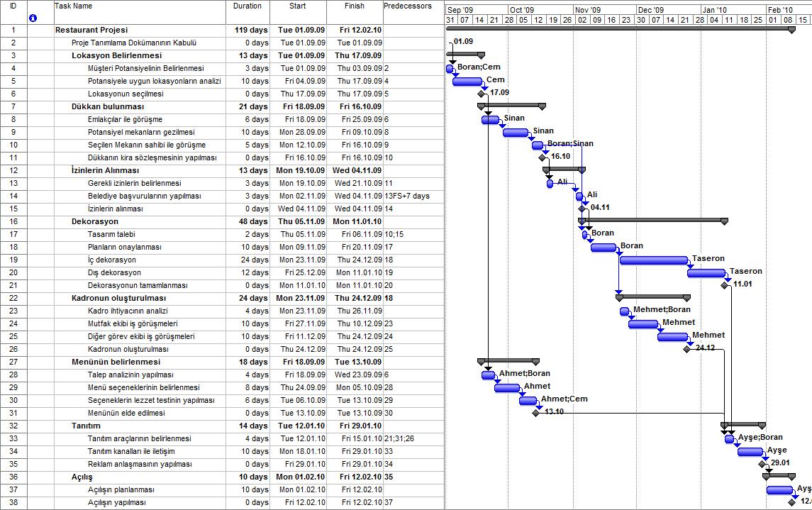Image resolution: width=812 pixels, height=510 pixels.
Task: Select the Tanıtım summary task name
Action: 86,426
